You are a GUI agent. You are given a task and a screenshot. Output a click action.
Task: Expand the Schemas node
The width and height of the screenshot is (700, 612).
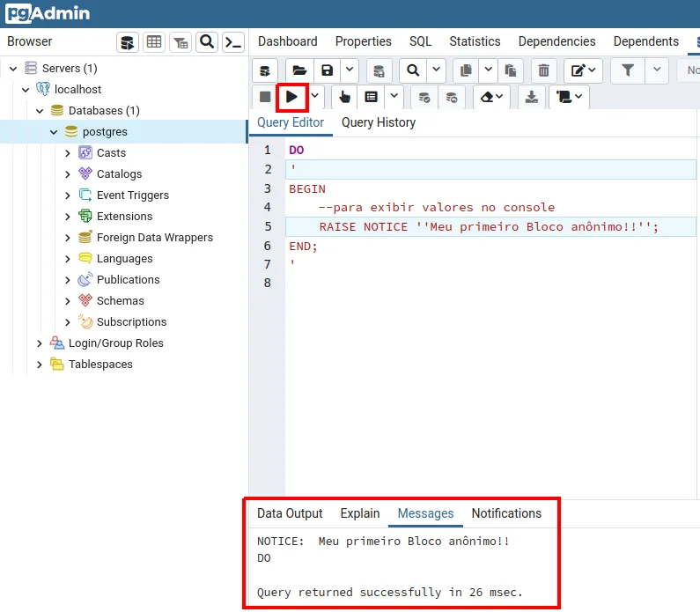[68, 301]
